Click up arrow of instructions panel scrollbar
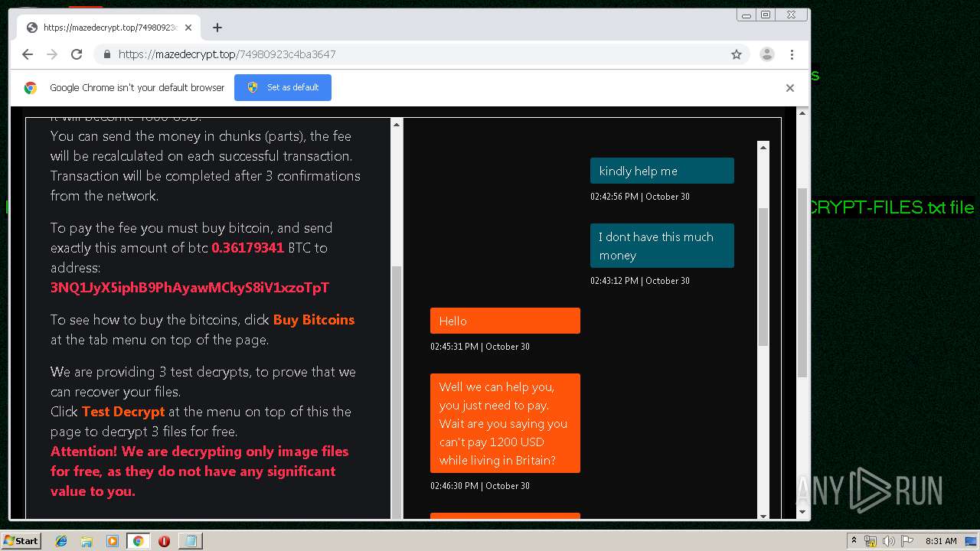 397,124
